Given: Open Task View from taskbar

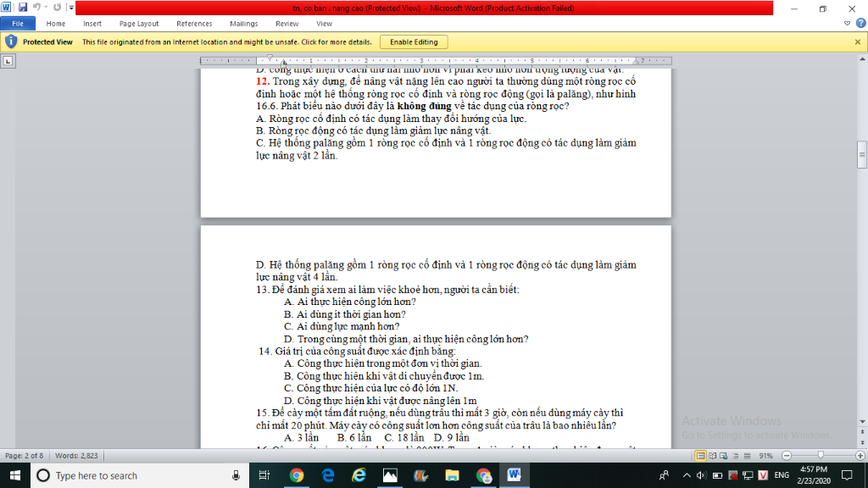Looking at the screenshot, I should coord(264,475).
